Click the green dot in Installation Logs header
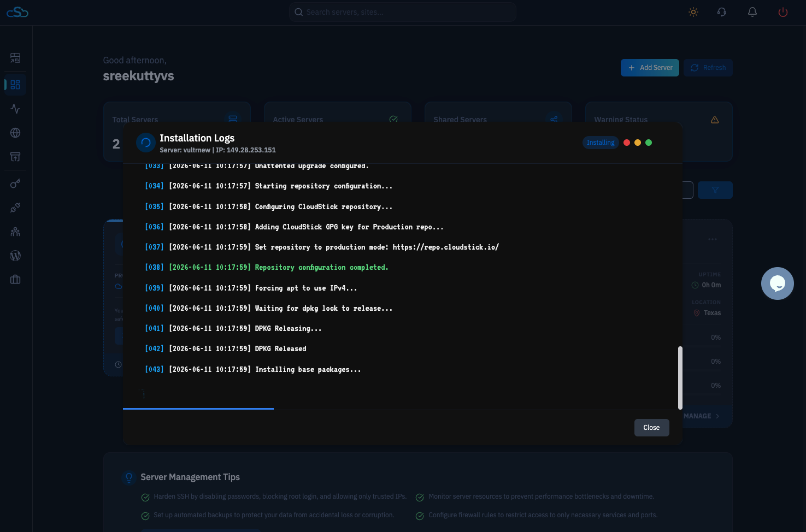Viewport: 806px width, 532px height. click(649, 143)
